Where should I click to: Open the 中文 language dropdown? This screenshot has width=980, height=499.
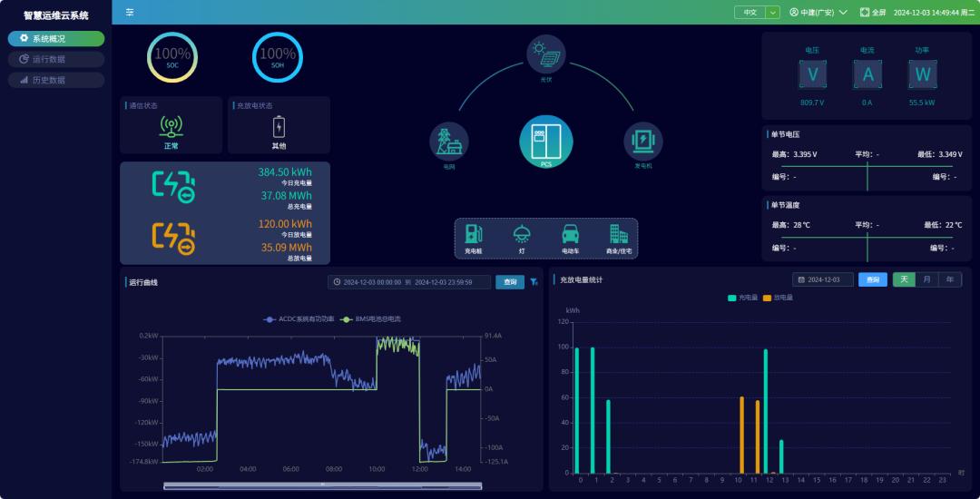click(757, 13)
